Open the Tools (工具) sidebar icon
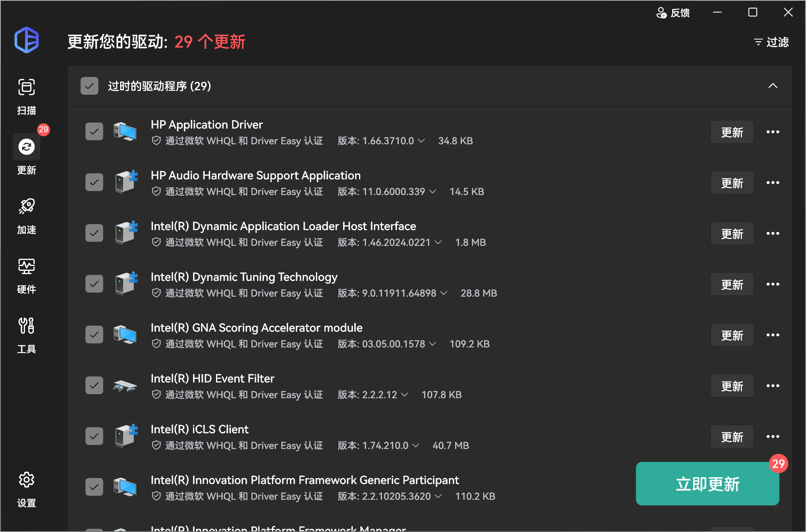The image size is (806, 532). coord(27,326)
